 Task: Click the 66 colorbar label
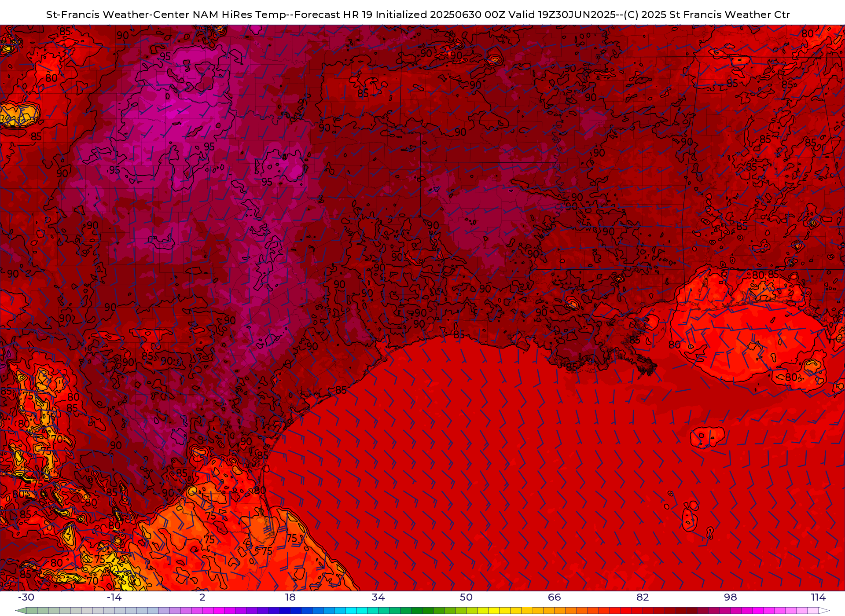point(555,597)
